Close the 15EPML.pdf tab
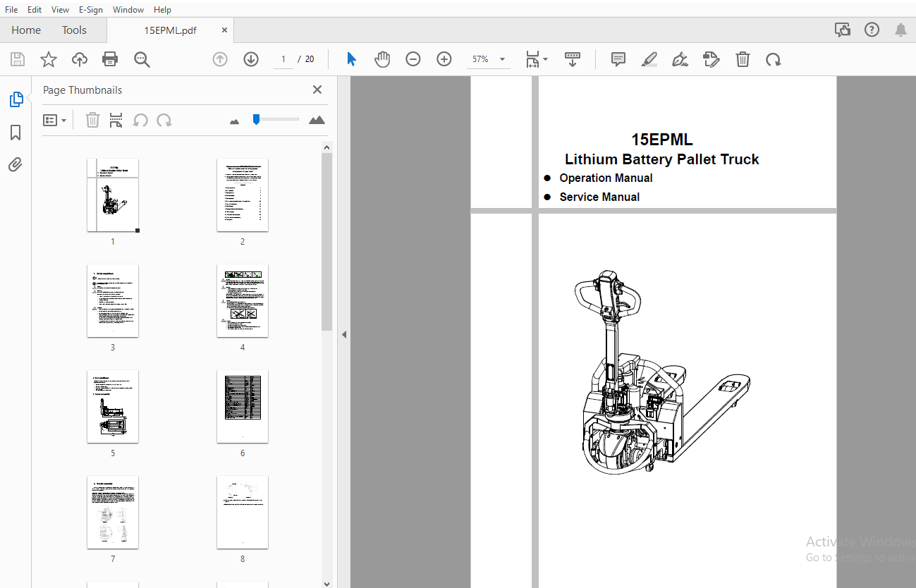This screenshot has width=916, height=588. click(224, 30)
